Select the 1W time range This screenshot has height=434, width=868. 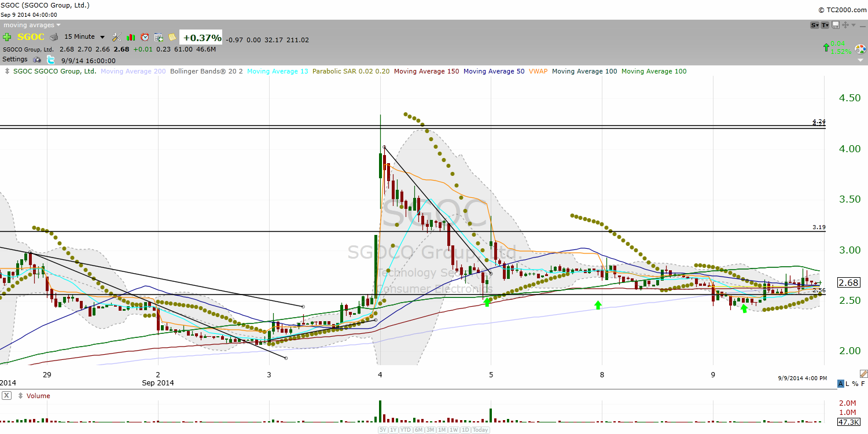[453, 429]
